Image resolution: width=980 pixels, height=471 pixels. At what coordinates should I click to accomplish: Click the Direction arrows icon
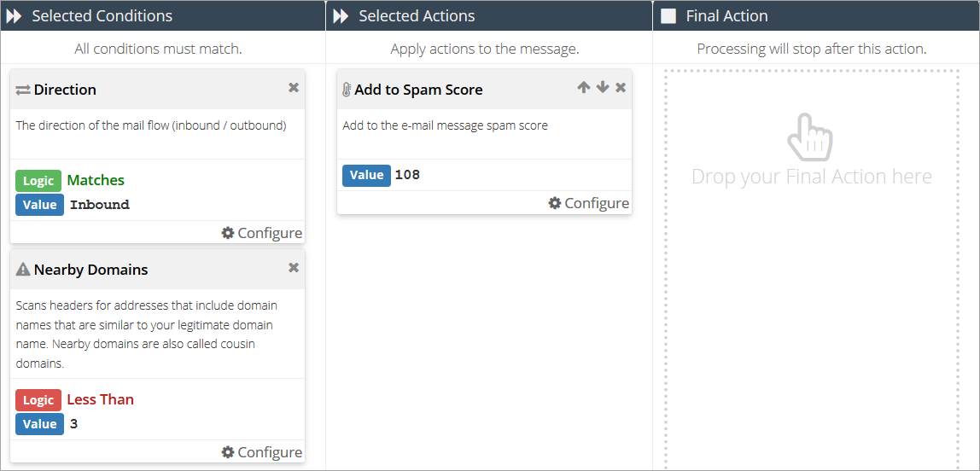click(23, 90)
